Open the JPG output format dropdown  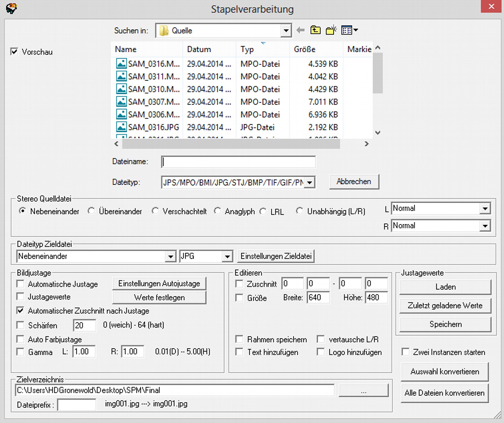(227, 256)
